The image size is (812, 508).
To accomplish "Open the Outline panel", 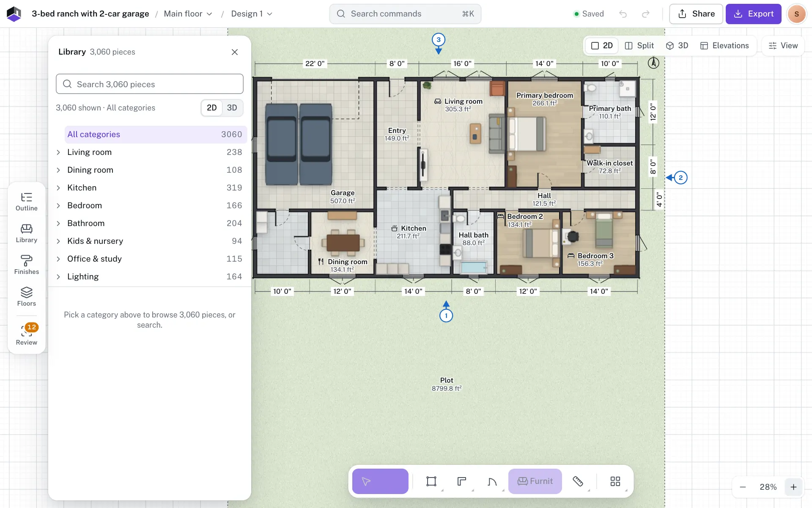I will pos(26,202).
